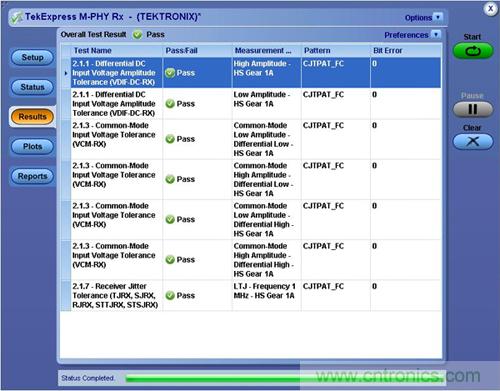Open the Plots panel
Viewport: 500px width, 391px height.
click(x=32, y=146)
